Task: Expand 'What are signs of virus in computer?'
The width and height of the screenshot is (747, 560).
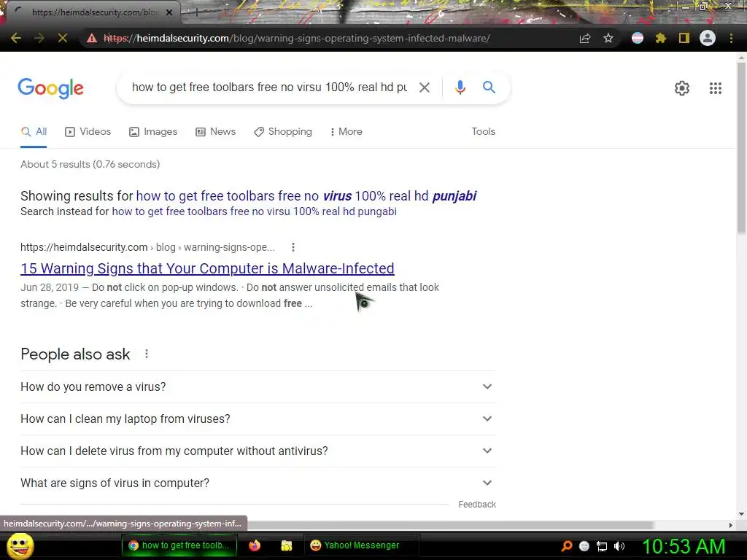Action: click(258, 483)
